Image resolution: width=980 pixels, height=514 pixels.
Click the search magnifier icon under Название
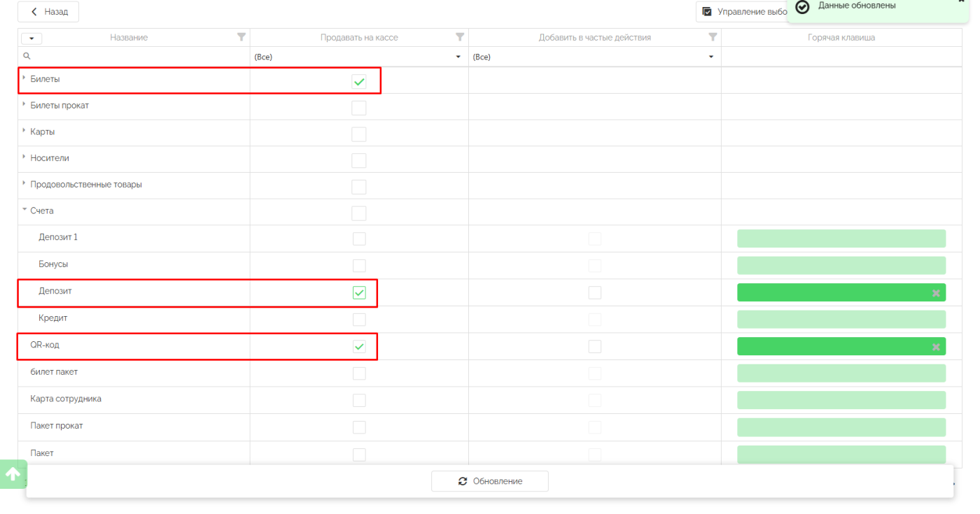[27, 56]
